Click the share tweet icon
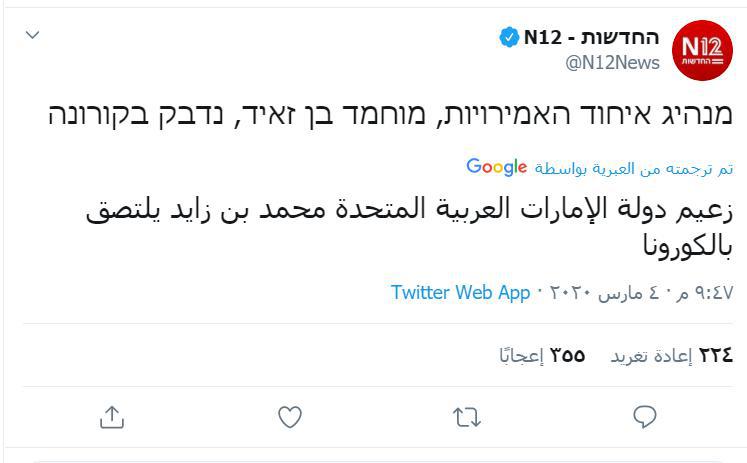Viewport: 747px width, 463px height. click(111, 417)
